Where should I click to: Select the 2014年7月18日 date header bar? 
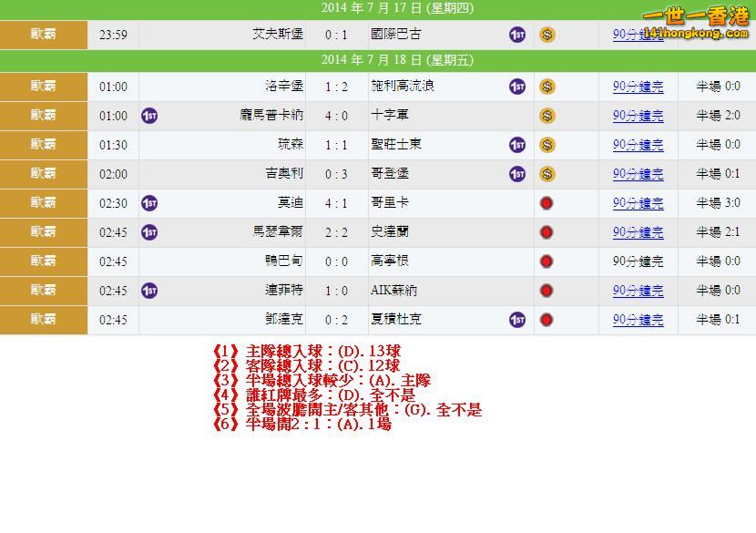(x=378, y=60)
